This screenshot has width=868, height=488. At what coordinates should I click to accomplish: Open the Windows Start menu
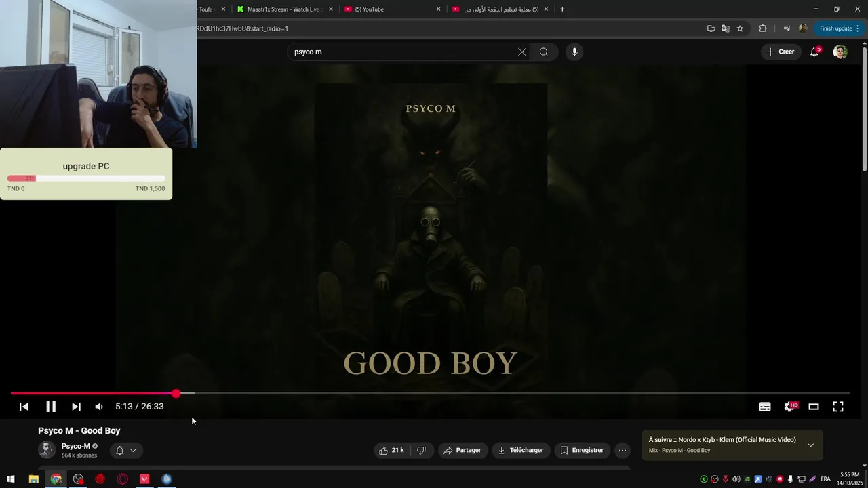[x=11, y=479]
